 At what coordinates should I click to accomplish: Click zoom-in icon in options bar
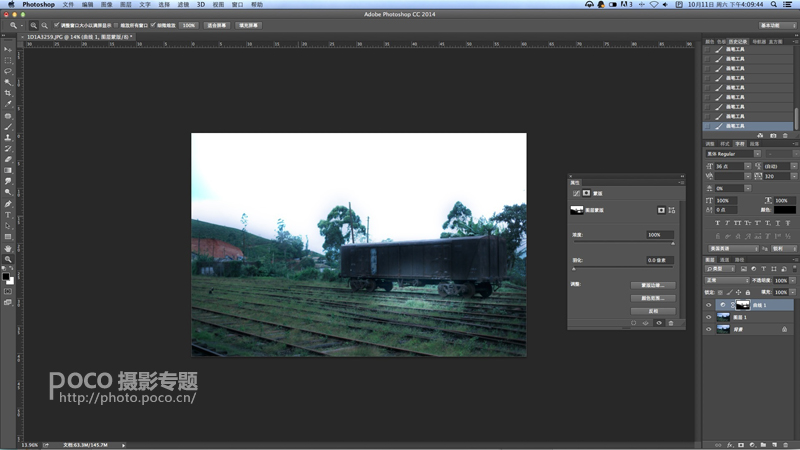coord(34,25)
